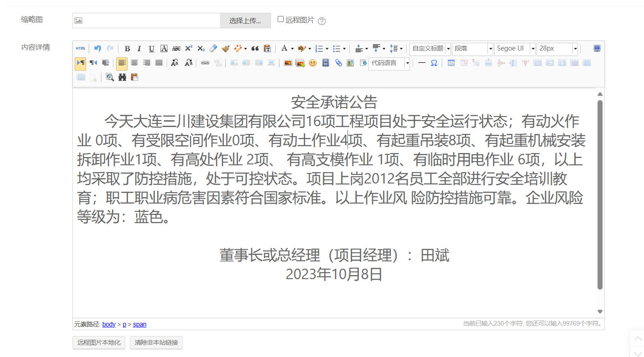Insert a horizontal rule
The height and width of the screenshot is (357, 644).
pyautogui.click(x=422, y=63)
